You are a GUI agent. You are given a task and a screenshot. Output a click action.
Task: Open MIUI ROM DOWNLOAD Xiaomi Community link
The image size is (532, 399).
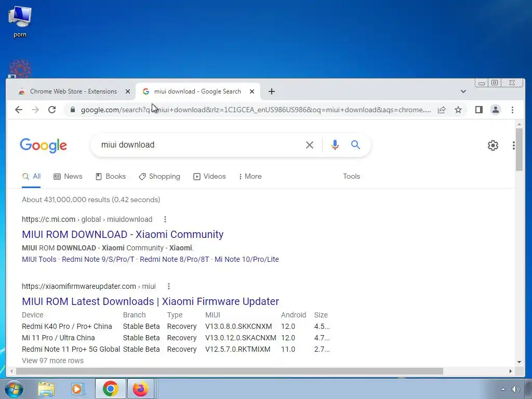(x=123, y=234)
